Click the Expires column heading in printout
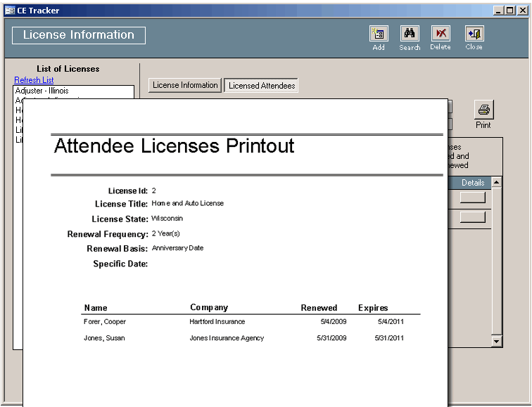The image size is (532, 407). (x=373, y=308)
